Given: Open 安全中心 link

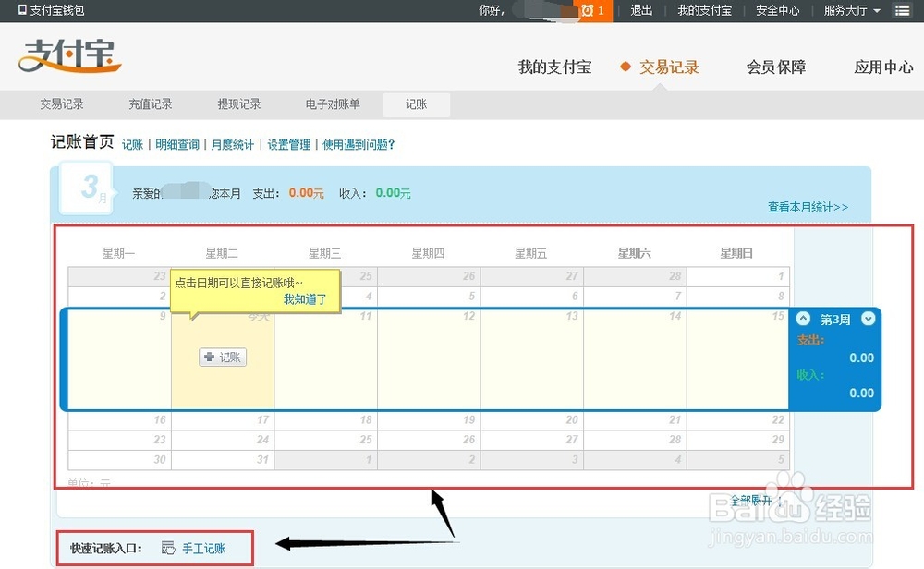Looking at the screenshot, I should 778,10.
